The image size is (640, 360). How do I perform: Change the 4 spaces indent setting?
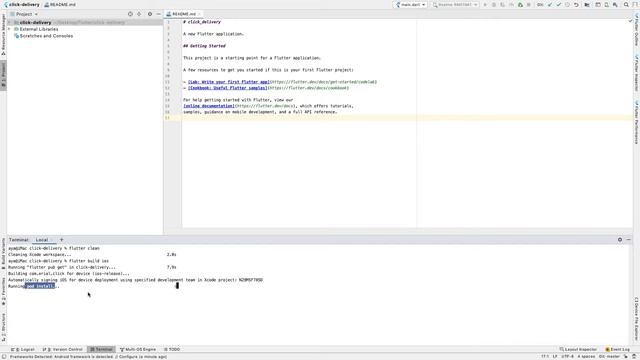pos(586,357)
